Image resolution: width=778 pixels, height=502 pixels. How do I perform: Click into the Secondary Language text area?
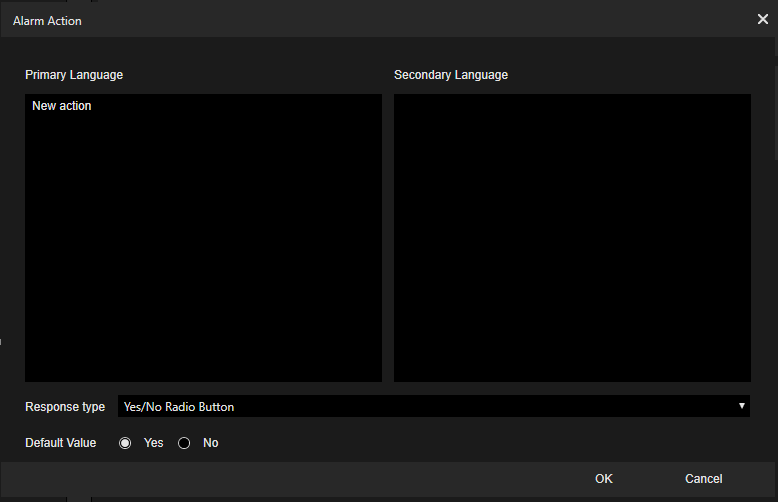point(572,238)
